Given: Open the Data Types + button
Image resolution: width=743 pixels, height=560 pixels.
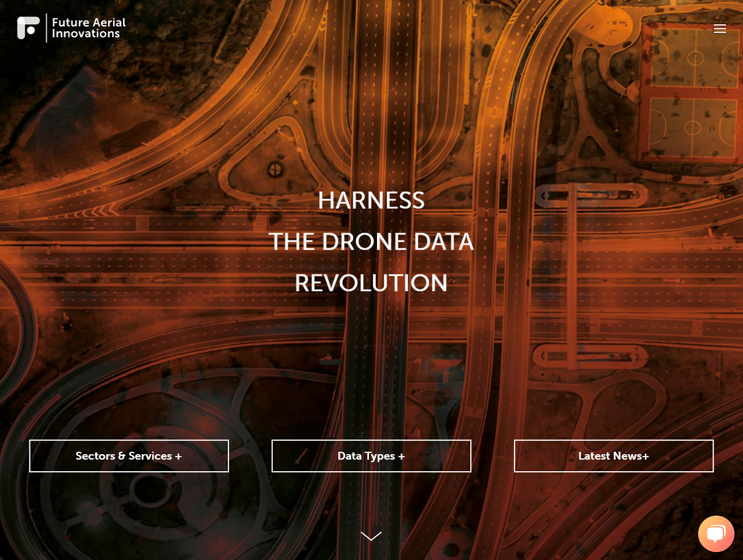Looking at the screenshot, I should [x=371, y=456].
